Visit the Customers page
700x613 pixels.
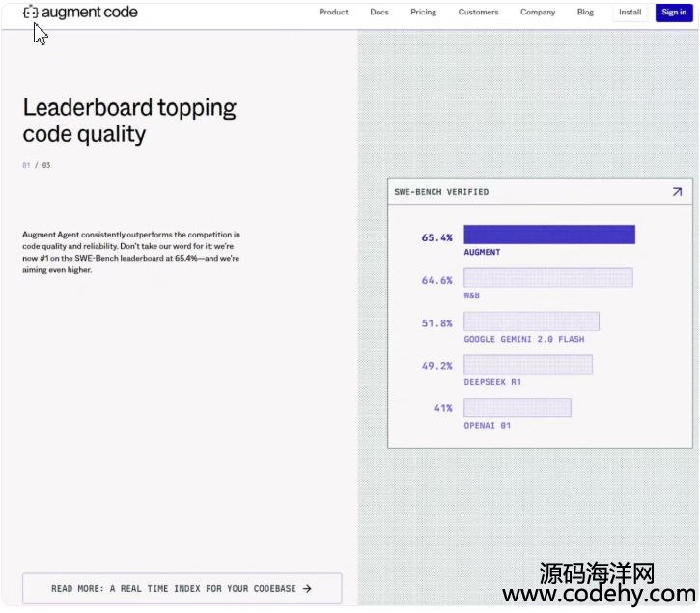point(478,12)
